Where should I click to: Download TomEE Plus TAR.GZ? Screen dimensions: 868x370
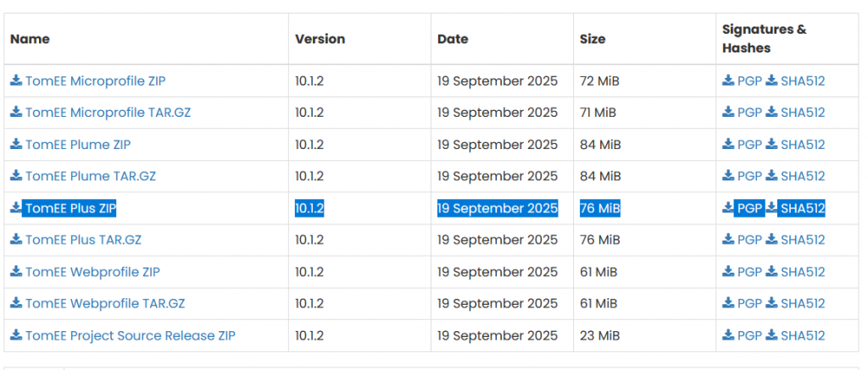(x=83, y=240)
